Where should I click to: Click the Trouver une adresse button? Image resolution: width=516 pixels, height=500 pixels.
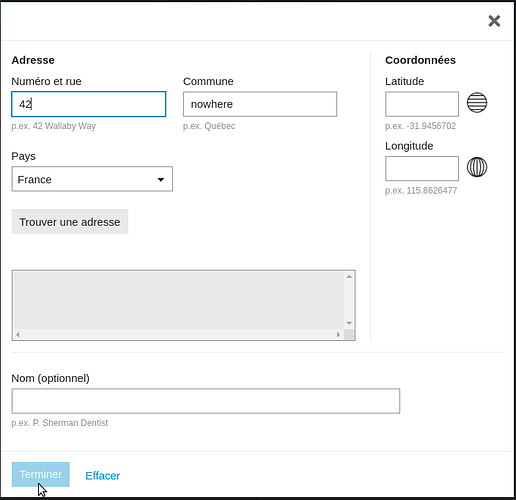pyautogui.click(x=70, y=222)
